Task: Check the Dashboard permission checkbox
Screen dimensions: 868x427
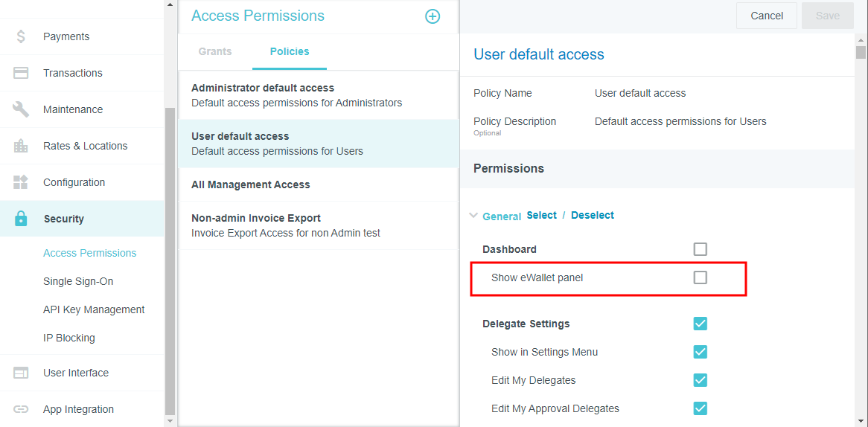Action: [x=700, y=249]
